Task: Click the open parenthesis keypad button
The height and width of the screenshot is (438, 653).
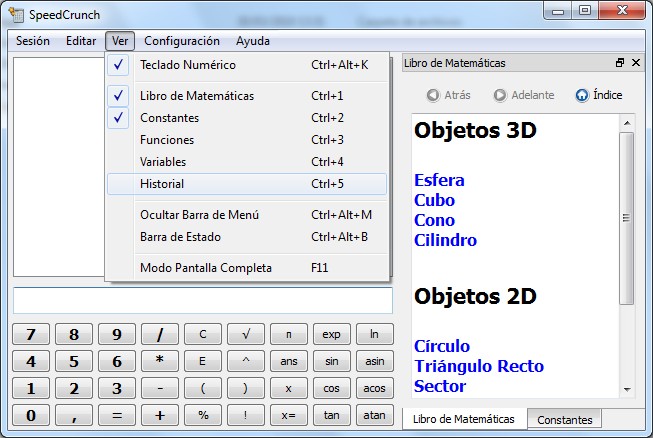Action: [203, 388]
